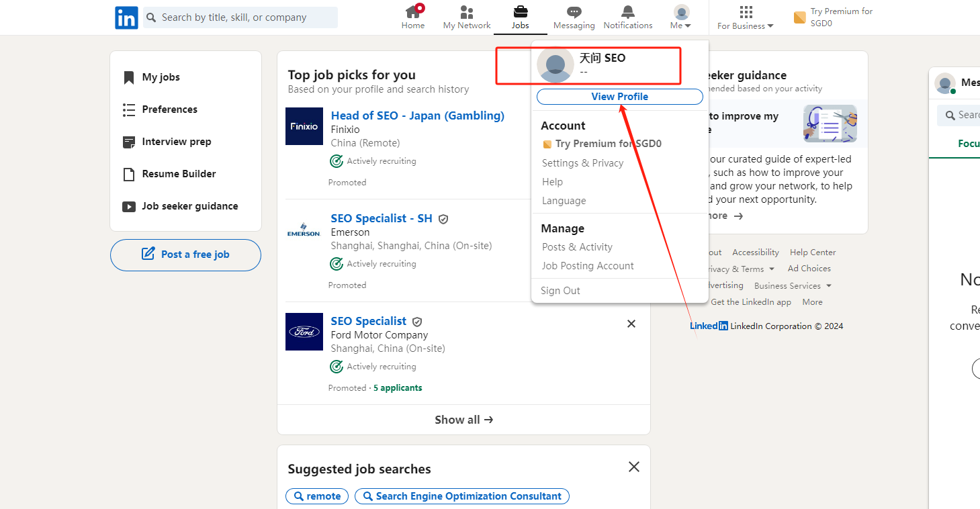
Task: Click the Ford Motor Company logo
Action: click(304, 332)
